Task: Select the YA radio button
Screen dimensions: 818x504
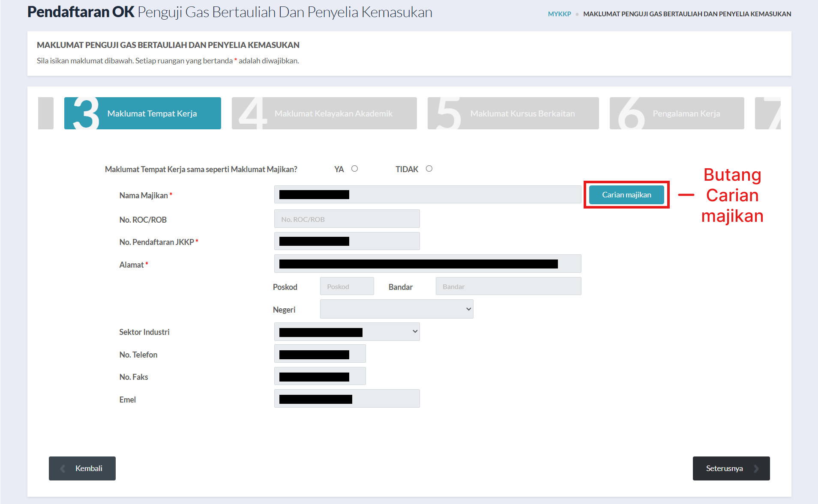Action: (x=354, y=169)
